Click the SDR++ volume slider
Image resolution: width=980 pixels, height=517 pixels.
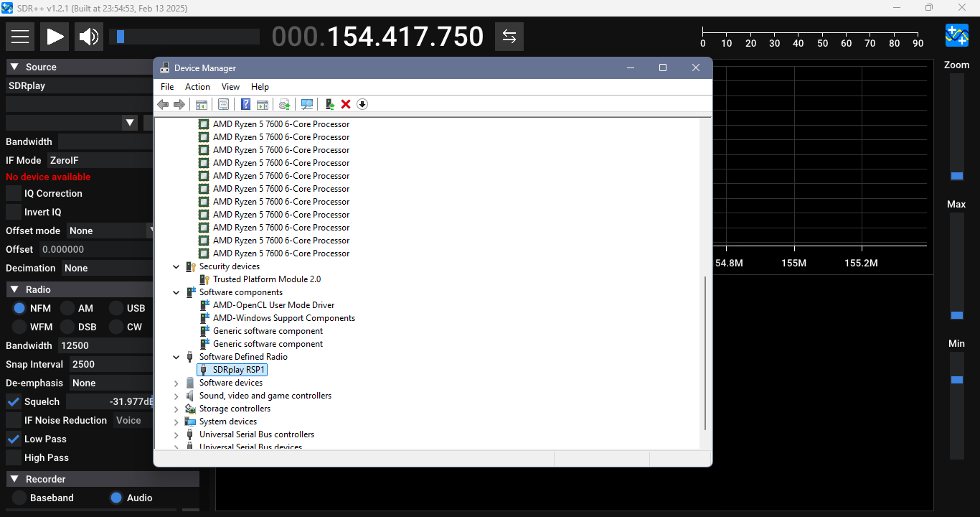pos(184,37)
